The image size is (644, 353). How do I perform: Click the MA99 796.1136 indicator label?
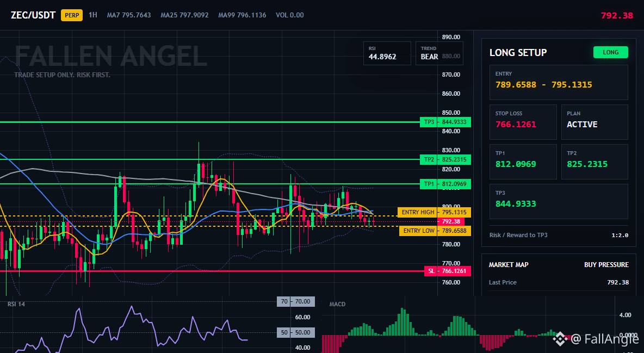coord(243,15)
